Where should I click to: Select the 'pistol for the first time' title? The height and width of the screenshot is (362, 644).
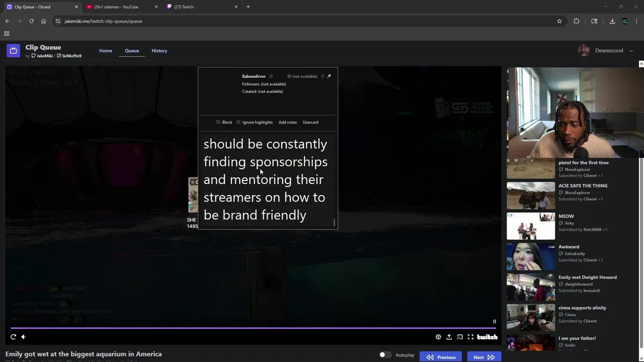tap(584, 162)
